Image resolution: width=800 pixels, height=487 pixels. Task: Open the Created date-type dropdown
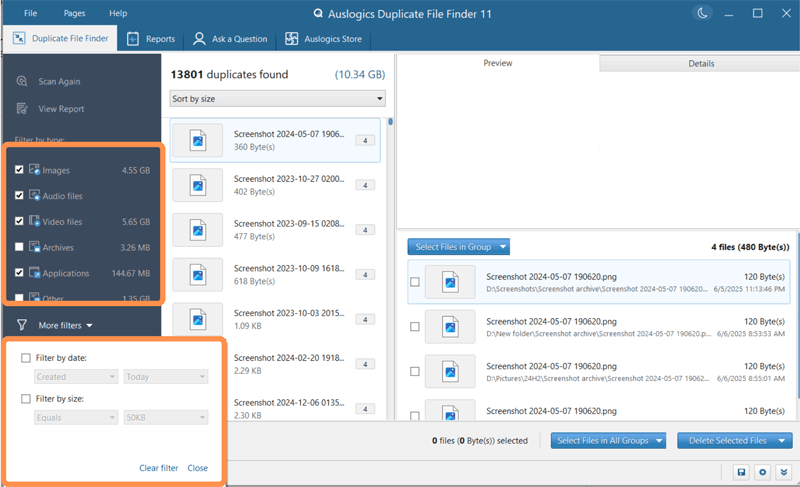click(x=76, y=376)
